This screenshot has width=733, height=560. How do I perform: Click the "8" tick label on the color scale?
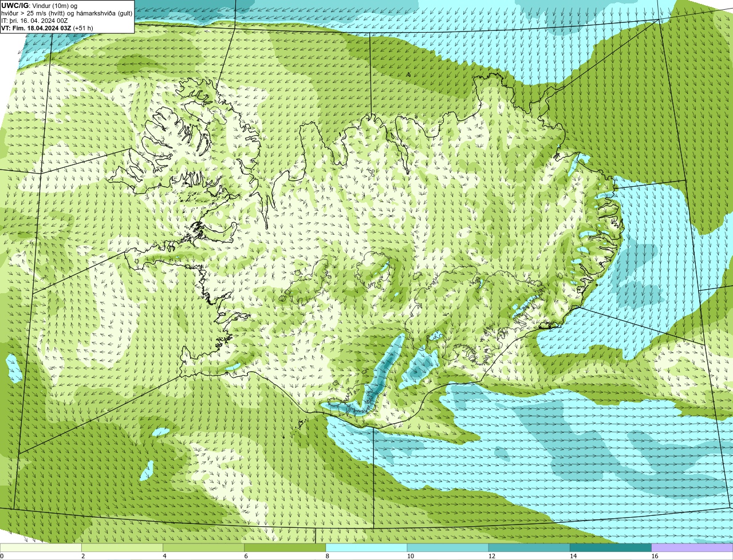tap(327, 556)
